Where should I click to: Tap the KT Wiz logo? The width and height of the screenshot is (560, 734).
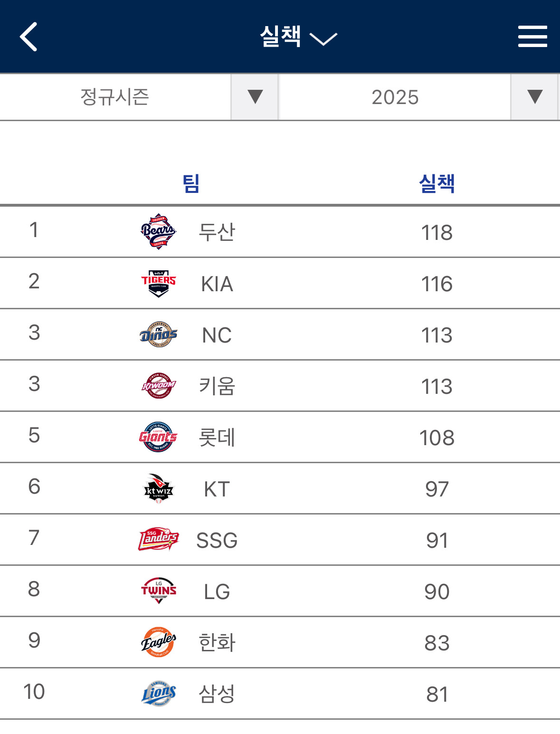click(159, 488)
